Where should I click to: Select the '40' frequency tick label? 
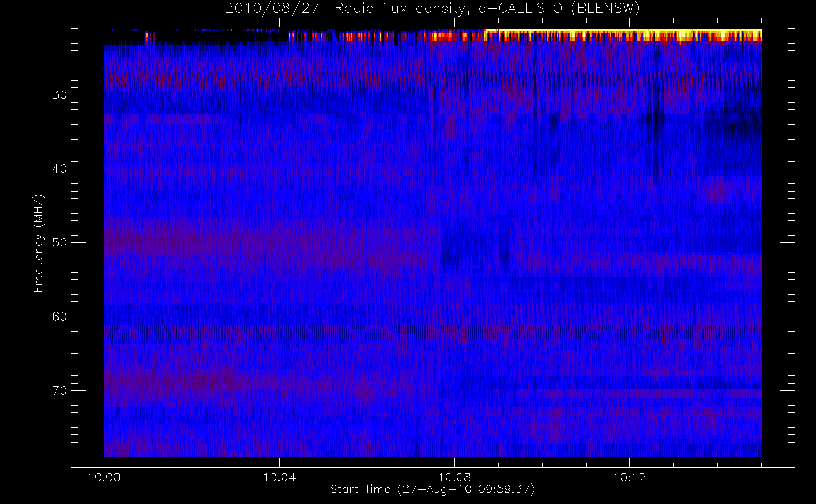60,169
